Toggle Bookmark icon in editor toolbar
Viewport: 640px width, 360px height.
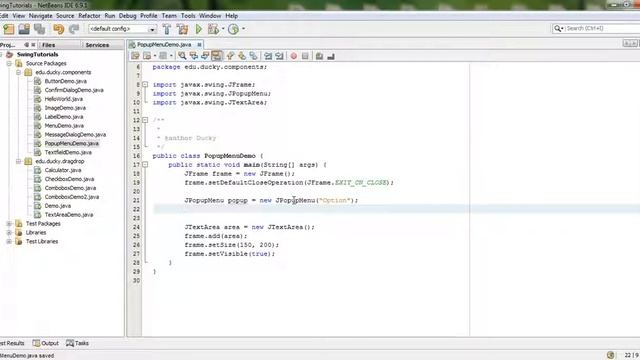(253, 56)
